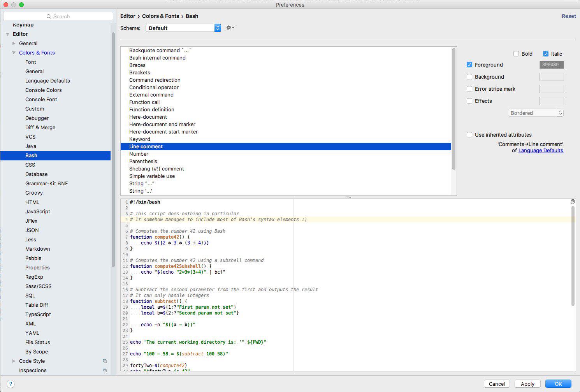The width and height of the screenshot is (580, 392).
Task: Click the Foreground color swatch 808080
Action: [x=551, y=65]
